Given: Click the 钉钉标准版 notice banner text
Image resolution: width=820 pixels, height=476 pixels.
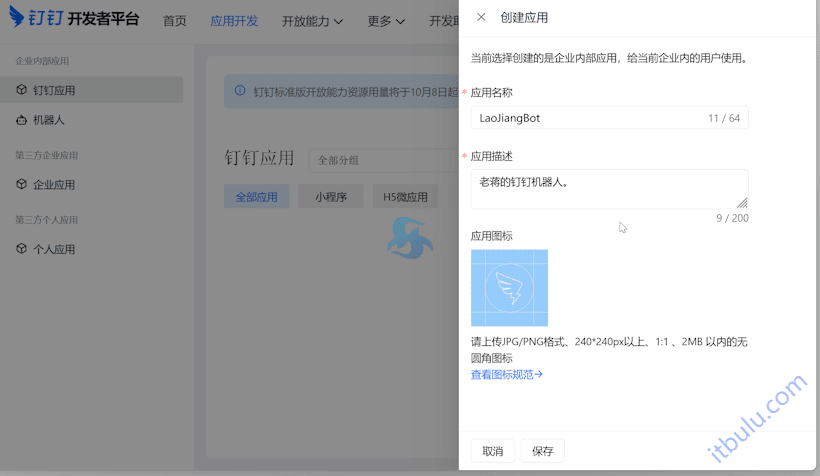Looking at the screenshot, I should click(356, 92).
